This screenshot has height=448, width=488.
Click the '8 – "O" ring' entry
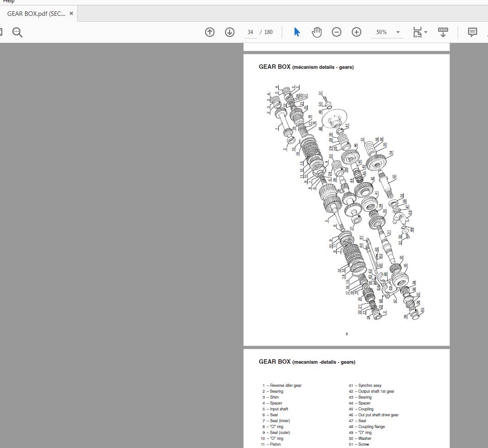click(x=273, y=427)
